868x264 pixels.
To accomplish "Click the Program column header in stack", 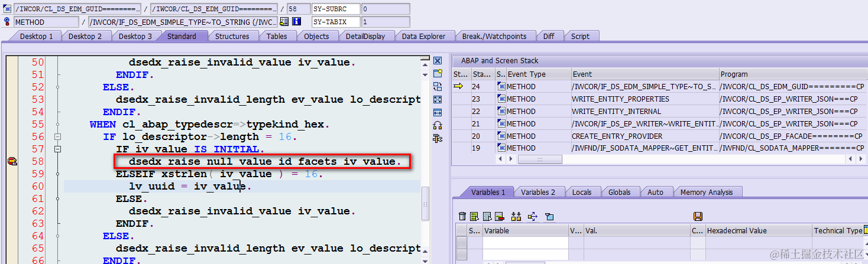I will [x=792, y=74].
